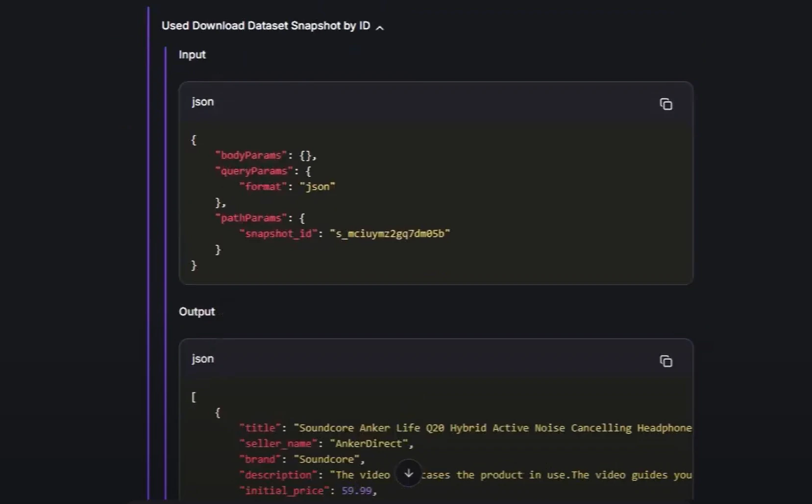Click the circular scroll-down arrow over the output
Image resolution: width=812 pixels, height=504 pixels.
point(409,474)
